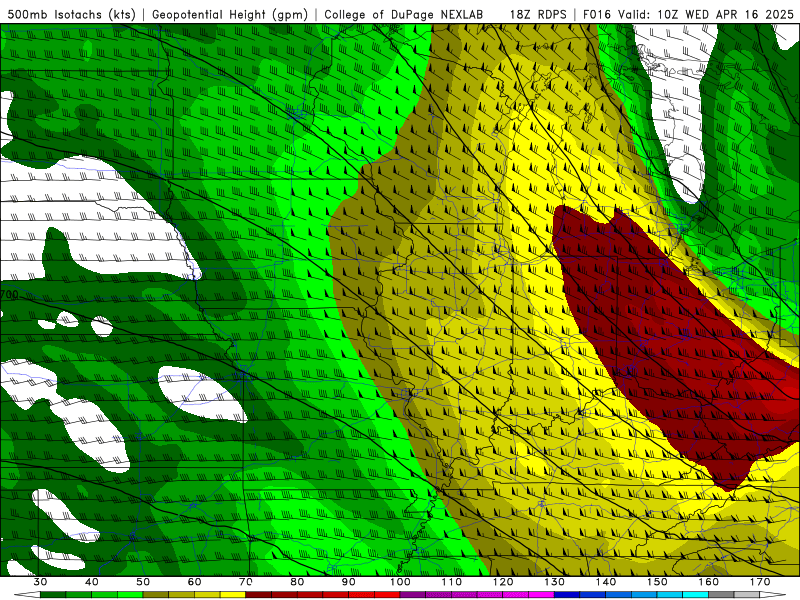This screenshot has width=800, height=600.
Task: Click the 'Geopotential Height (gpm)' header label
Action: coord(230,14)
